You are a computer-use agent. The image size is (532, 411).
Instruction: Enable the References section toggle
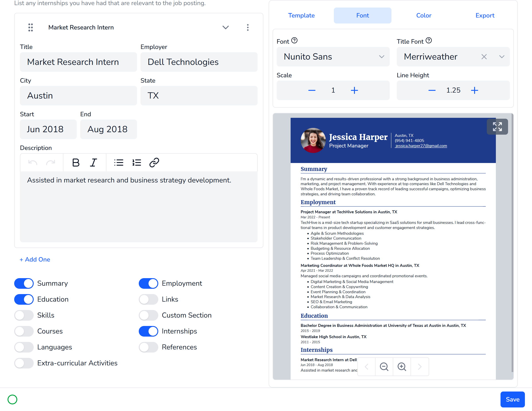tap(148, 347)
